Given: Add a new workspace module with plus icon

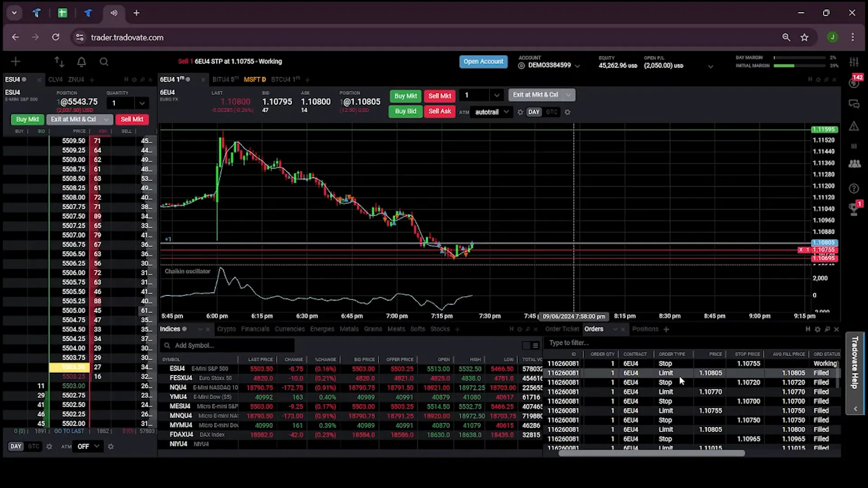Looking at the screenshot, I should 15,61.
